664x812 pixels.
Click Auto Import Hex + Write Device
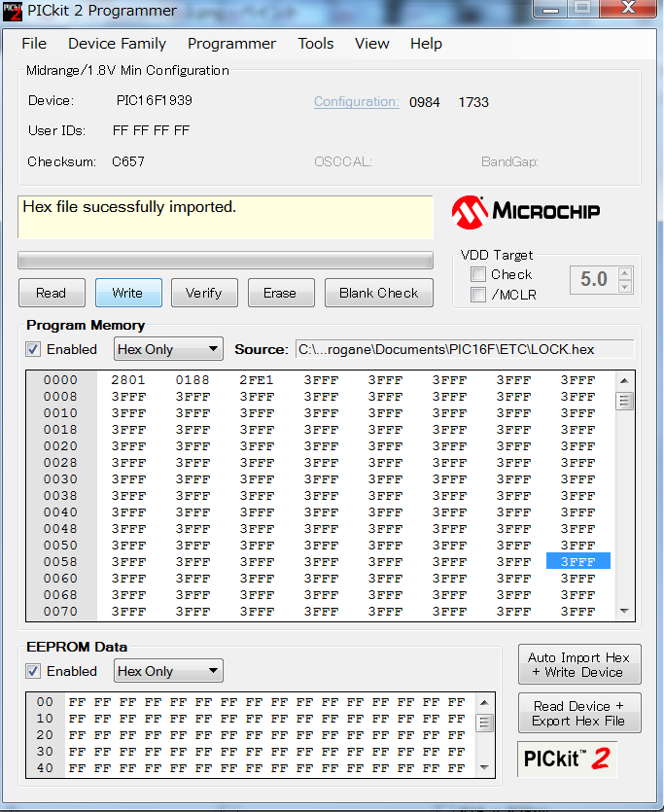pyautogui.click(x=579, y=664)
